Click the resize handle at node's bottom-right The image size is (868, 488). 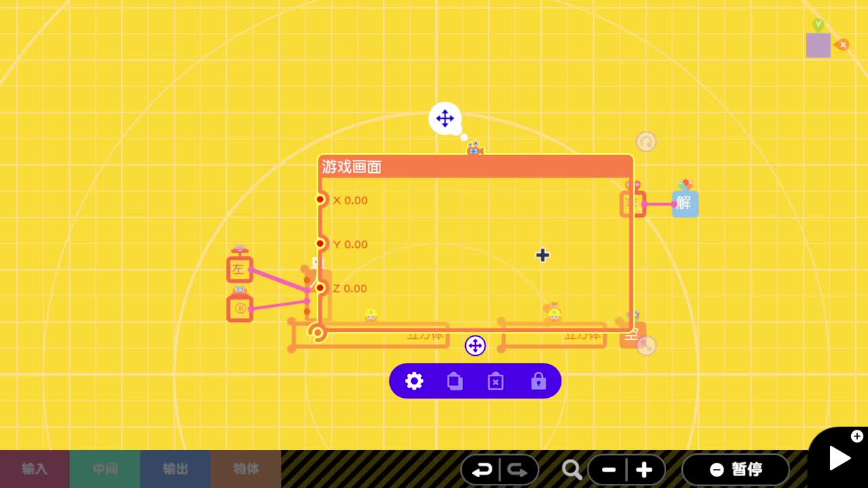pos(646,346)
